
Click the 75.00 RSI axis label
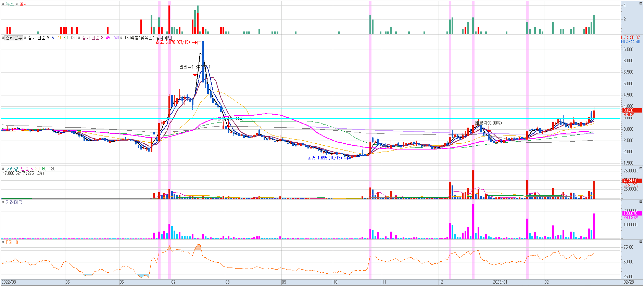tap(628, 247)
